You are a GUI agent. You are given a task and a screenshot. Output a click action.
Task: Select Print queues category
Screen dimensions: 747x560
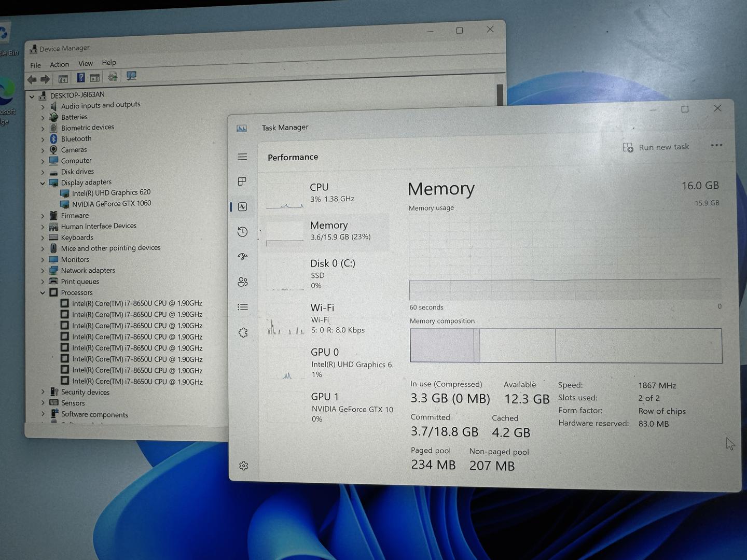click(x=80, y=282)
